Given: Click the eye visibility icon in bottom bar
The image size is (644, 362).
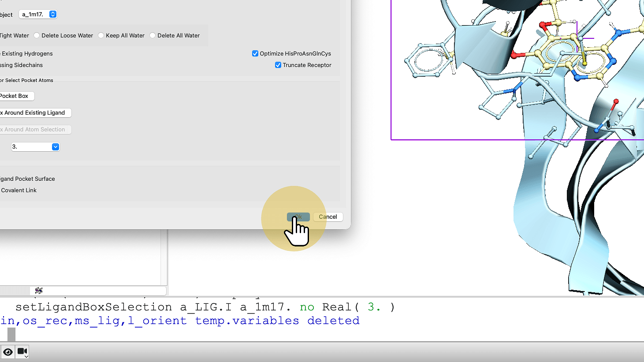Looking at the screenshot, I should [x=8, y=352].
